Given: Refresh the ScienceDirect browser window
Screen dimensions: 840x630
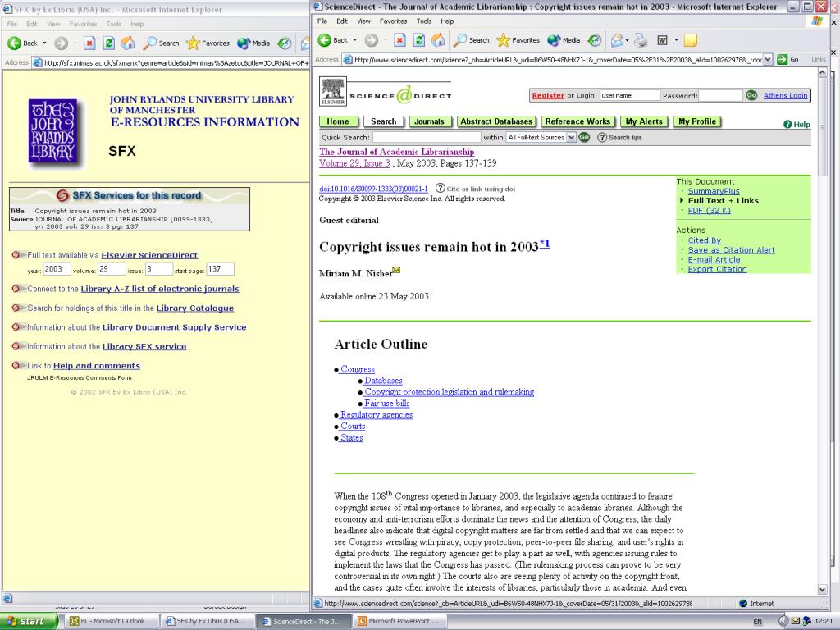Looking at the screenshot, I should 419,40.
